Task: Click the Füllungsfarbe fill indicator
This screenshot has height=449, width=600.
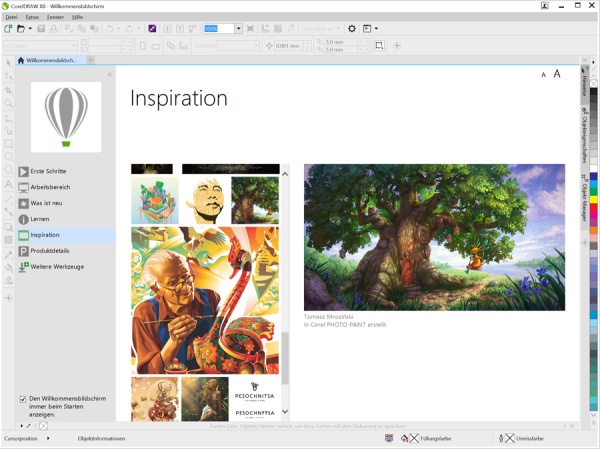Action: [x=414, y=438]
